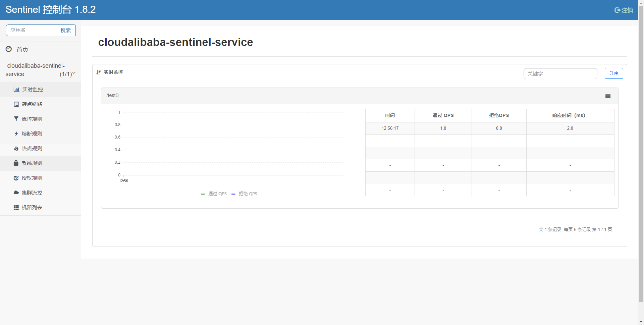Click the 授权规则 check icon

click(16, 178)
